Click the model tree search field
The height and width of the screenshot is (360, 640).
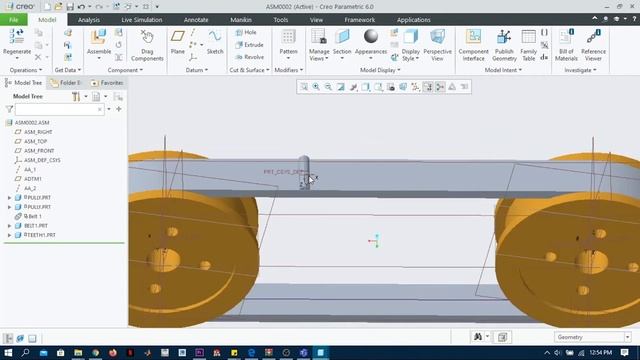pyautogui.click(x=59, y=109)
